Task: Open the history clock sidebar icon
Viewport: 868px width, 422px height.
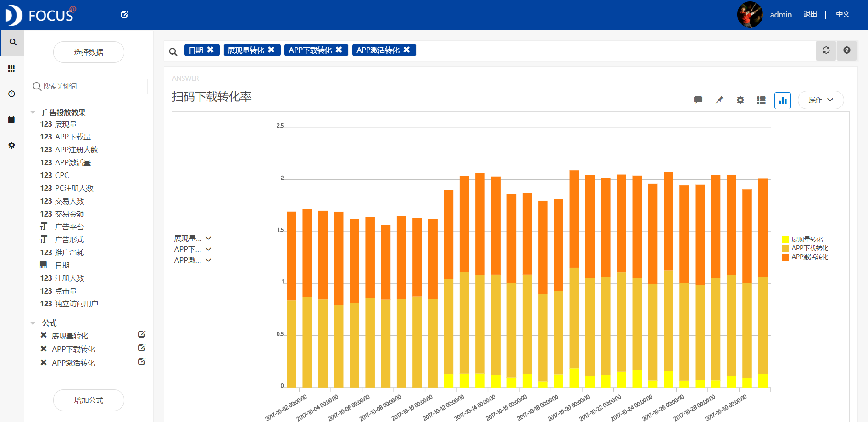Action: 12,94
